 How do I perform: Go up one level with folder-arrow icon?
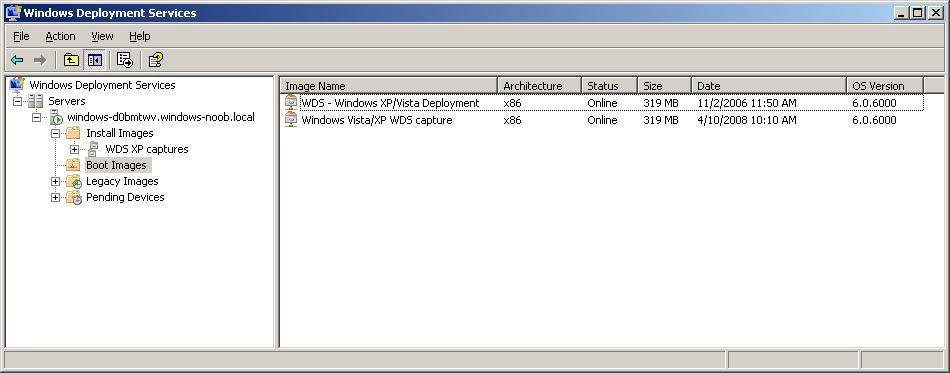[x=71, y=60]
